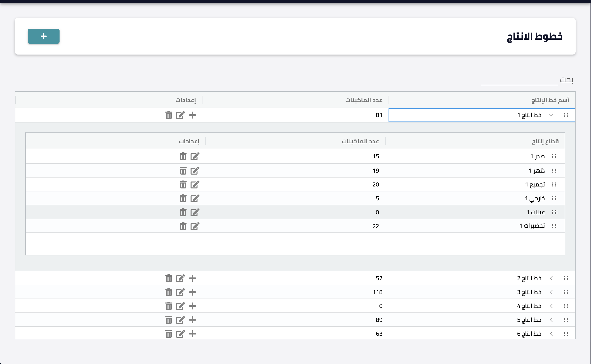The image size is (591, 364).
Task: Add a sector to خط انتاج 1 with the plus icon
Action: coord(193,115)
